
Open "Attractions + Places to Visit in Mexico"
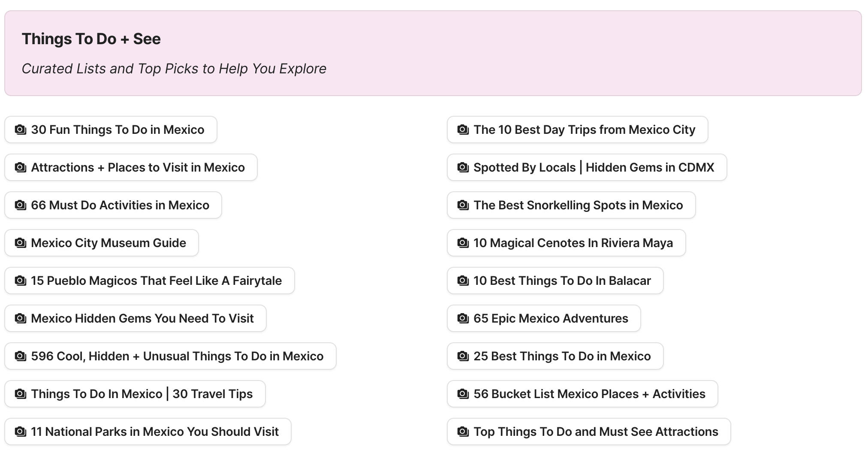click(x=130, y=167)
